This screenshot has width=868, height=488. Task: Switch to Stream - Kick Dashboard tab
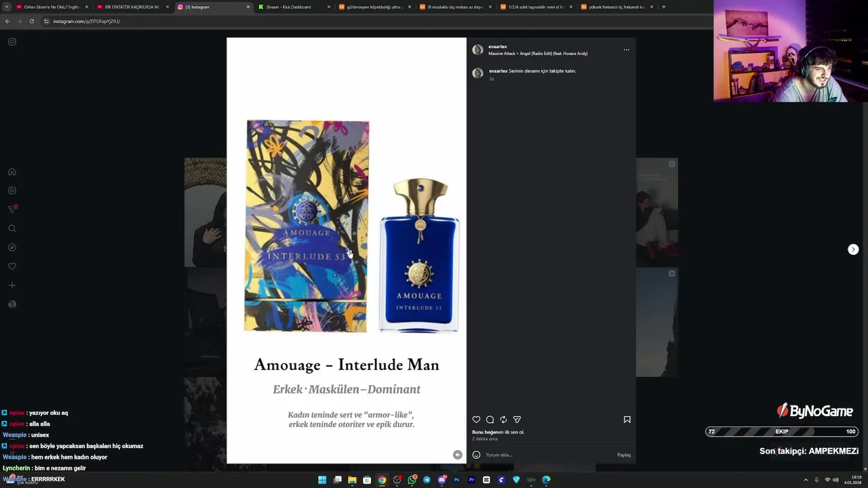[x=294, y=7]
